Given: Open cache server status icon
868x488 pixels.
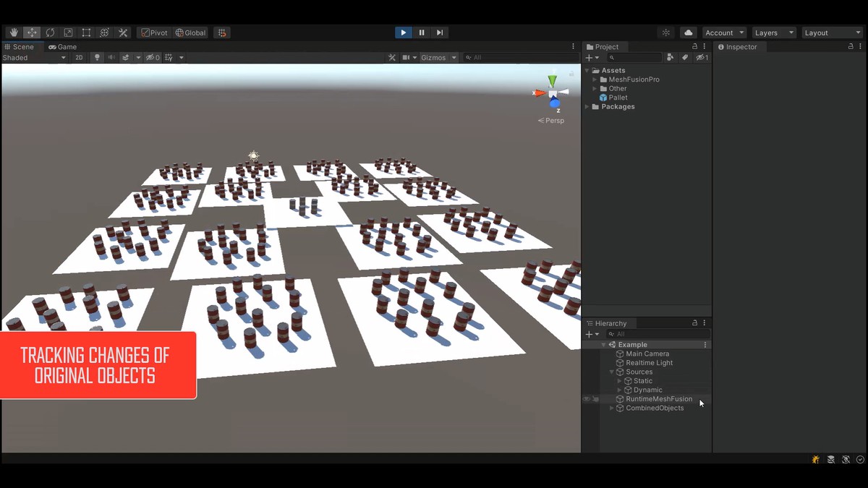Looking at the screenshot, I should tap(831, 459).
